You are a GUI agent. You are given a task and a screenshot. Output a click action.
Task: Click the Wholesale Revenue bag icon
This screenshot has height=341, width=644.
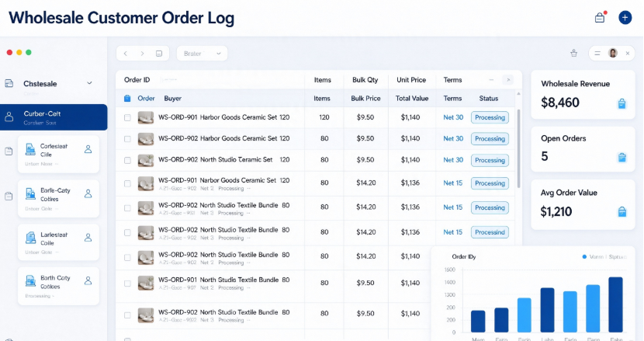tap(621, 103)
